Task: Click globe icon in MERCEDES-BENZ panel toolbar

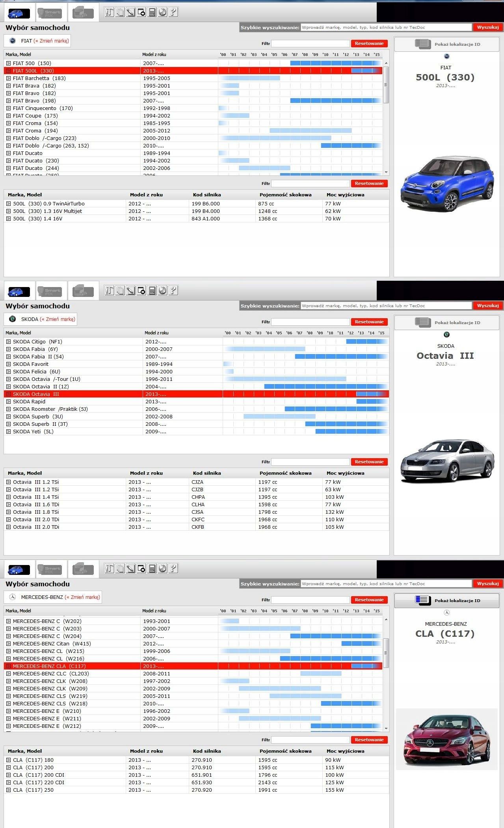Action: pos(163,569)
